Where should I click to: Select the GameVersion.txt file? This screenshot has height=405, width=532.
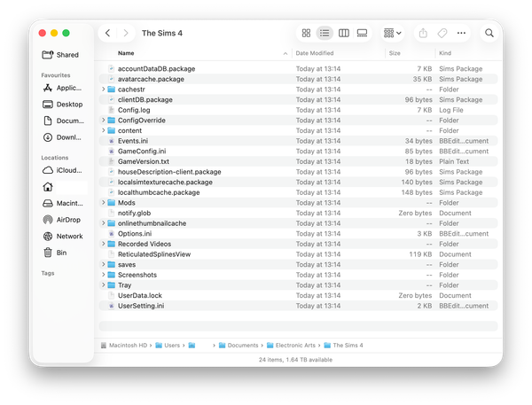(143, 161)
